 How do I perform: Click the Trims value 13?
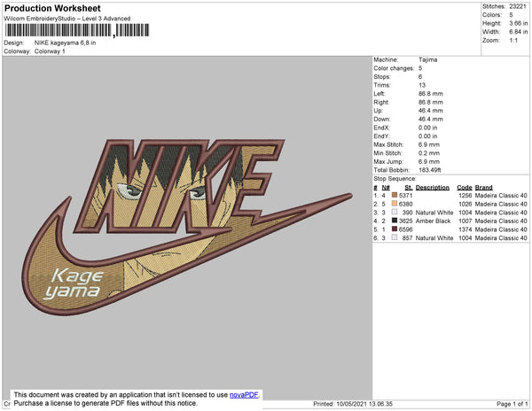coord(422,85)
